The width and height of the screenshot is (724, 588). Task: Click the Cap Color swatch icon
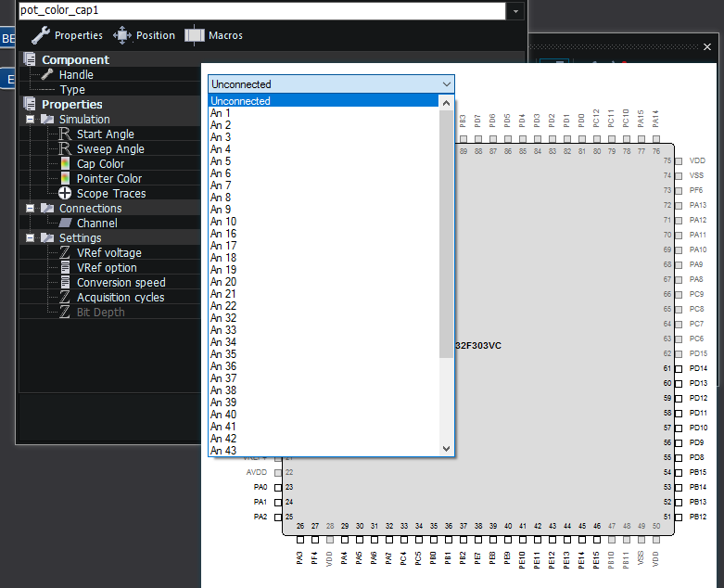pyautogui.click(x=65, y=164)
